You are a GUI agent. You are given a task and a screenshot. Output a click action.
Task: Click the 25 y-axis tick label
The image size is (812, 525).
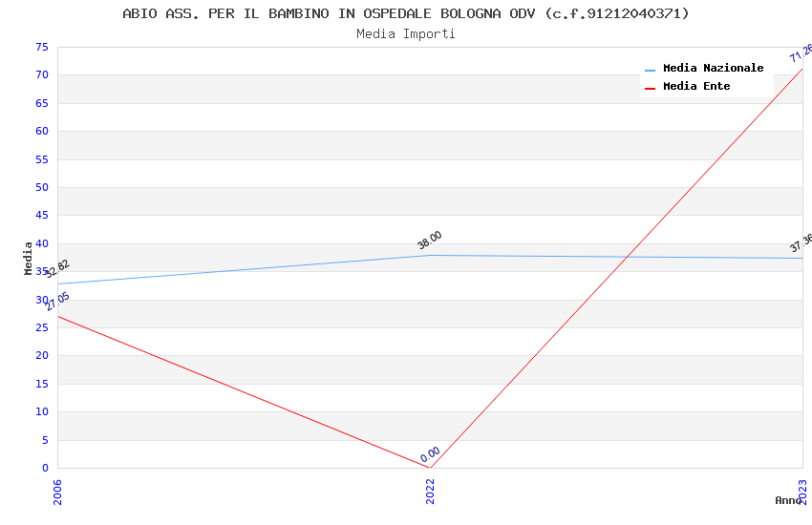(x=42, y=327)
